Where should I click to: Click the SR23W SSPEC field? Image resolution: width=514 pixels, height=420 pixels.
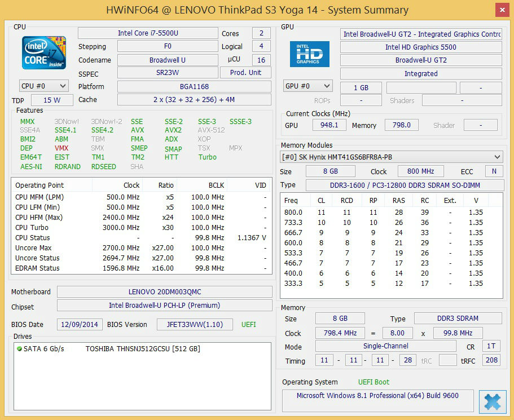click(167, 73)
